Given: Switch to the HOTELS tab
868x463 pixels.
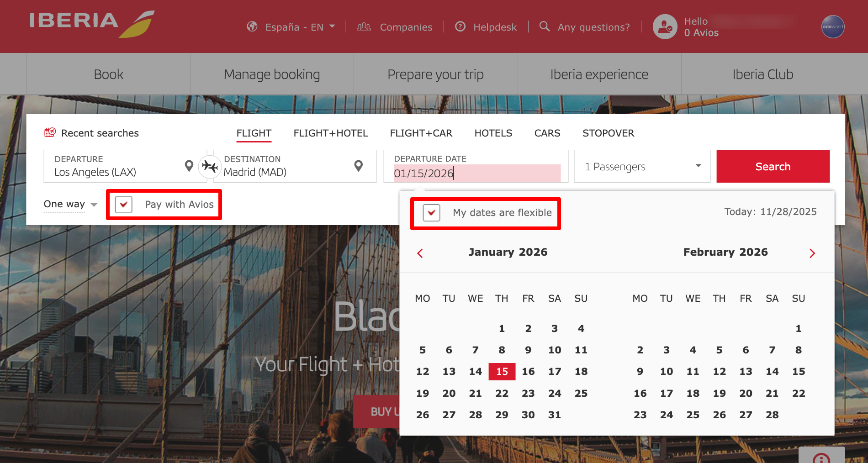Looking at the screenshot, I should (493, 133).
